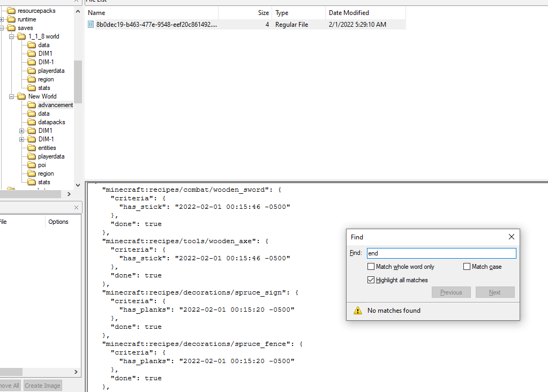Select the advancement folder icon in tree
The image size is (548, 392).
[32, 105]
